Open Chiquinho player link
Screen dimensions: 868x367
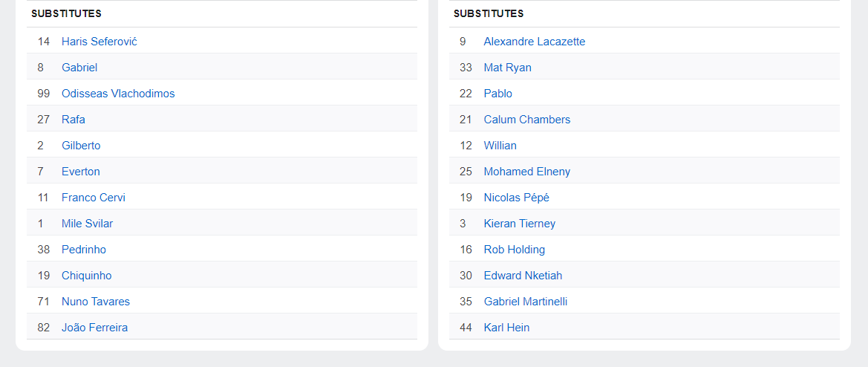86,276
